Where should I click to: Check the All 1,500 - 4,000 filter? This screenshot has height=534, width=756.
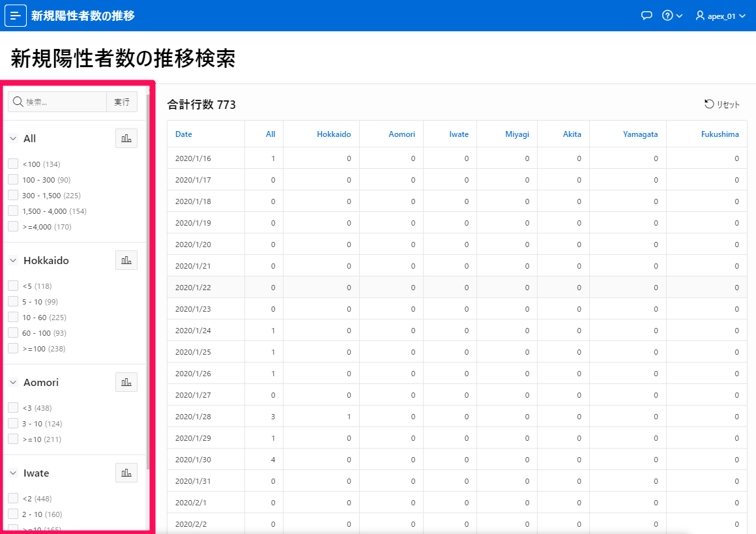click(13, 211)
